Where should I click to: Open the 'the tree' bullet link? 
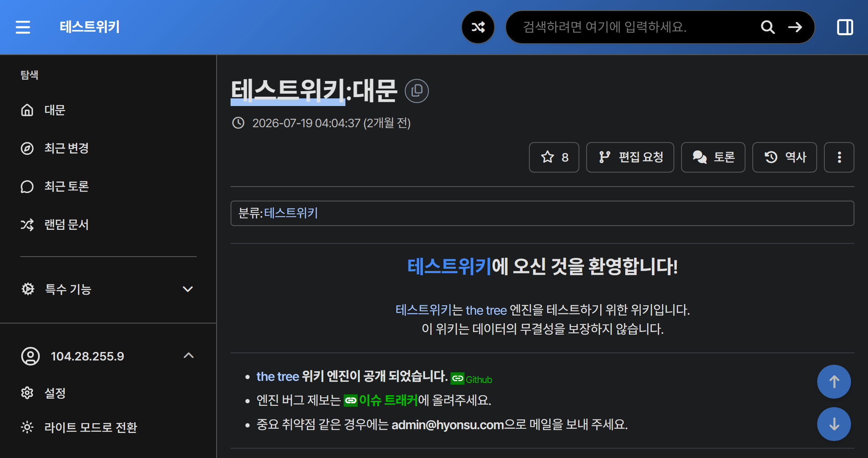tap(278, 377)
